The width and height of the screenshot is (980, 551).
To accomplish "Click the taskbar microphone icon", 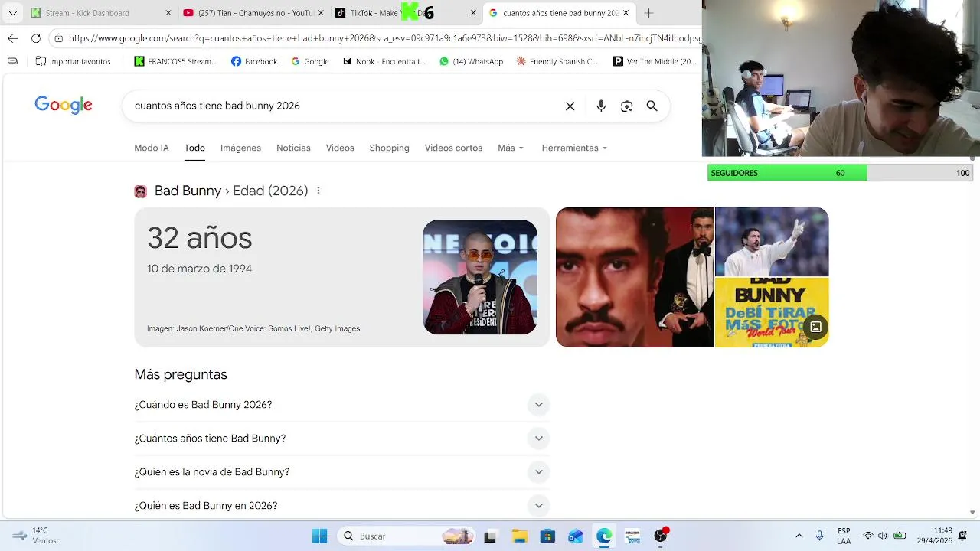I will pos(819,536).
